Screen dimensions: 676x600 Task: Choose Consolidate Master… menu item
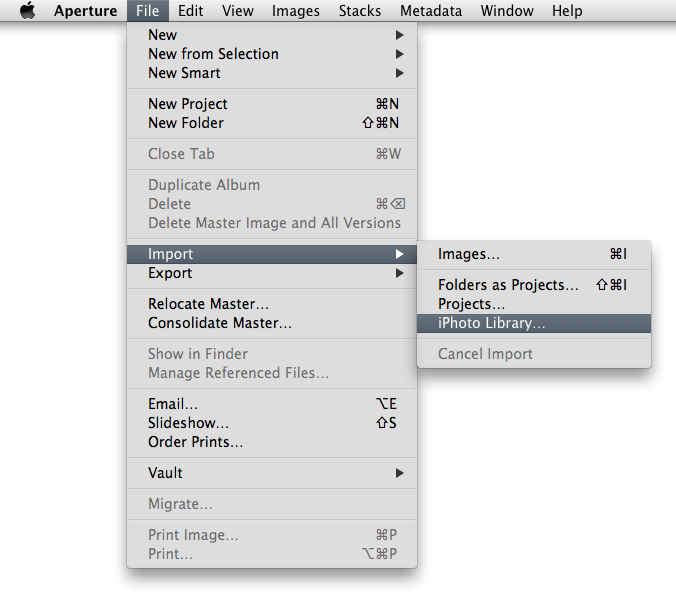coord(220,323)
